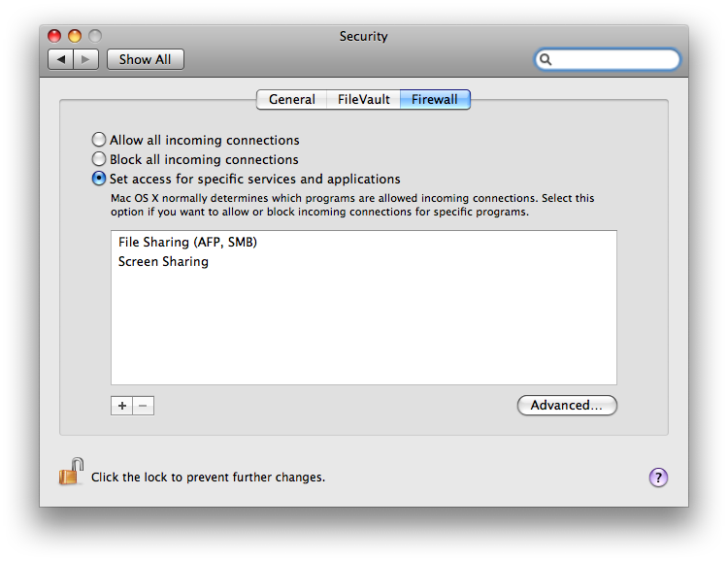
Task: Close the Security window with red button
Action: [x=54, y=36]
